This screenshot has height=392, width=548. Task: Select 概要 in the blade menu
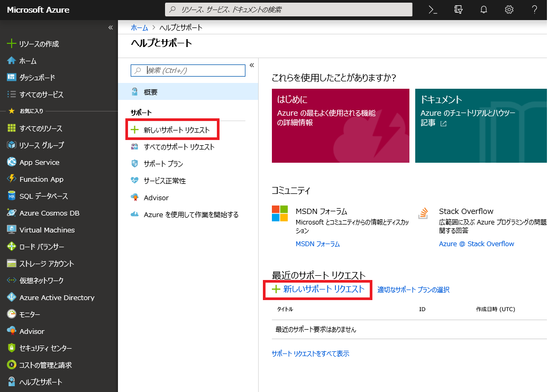click(188, 92)
